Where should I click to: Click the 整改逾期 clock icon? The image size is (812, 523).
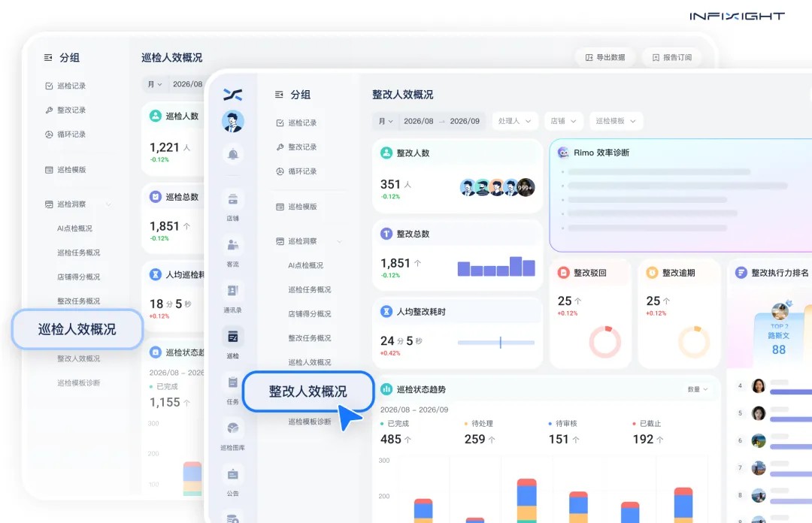(x=652, y=272)
